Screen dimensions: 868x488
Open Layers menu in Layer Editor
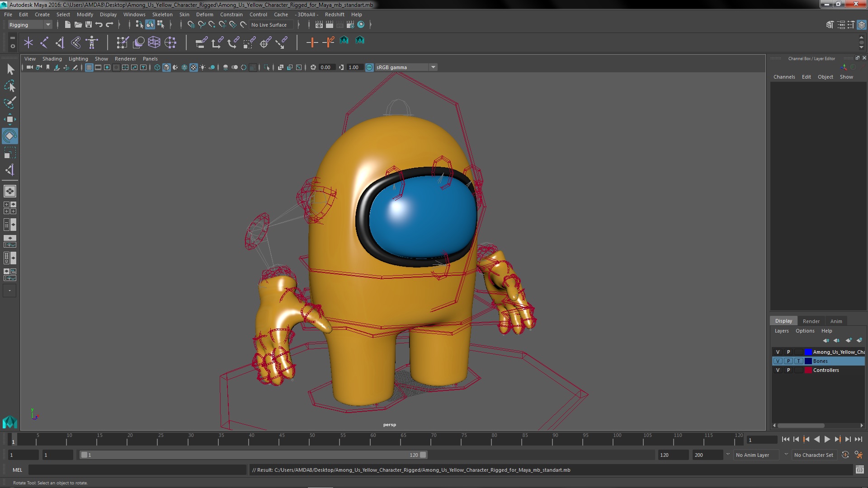click(x=781, y=331)
